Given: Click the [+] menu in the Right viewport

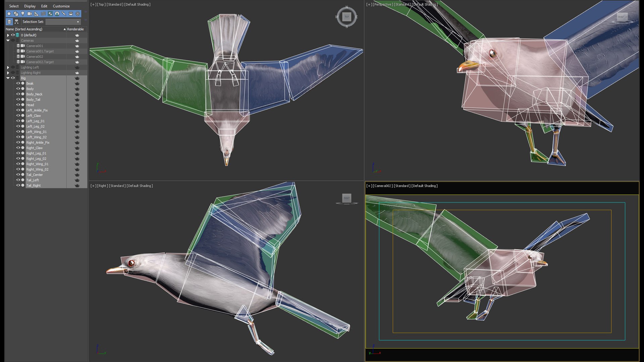Looking at the screenshot, I should (93, 186).
